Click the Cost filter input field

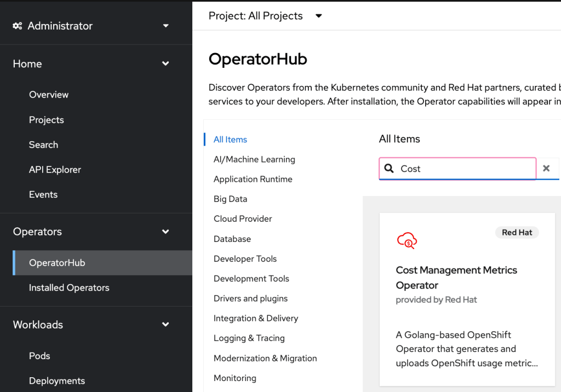[466, 169]
